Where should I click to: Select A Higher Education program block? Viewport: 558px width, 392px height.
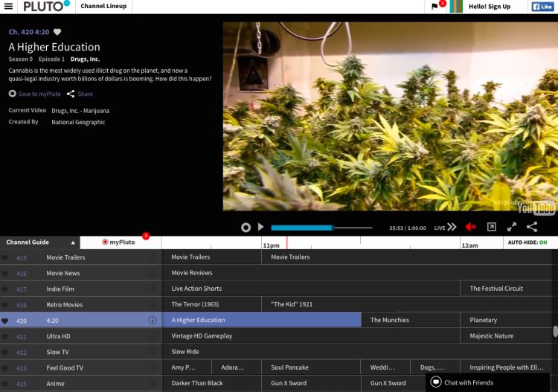pos(262,320)
